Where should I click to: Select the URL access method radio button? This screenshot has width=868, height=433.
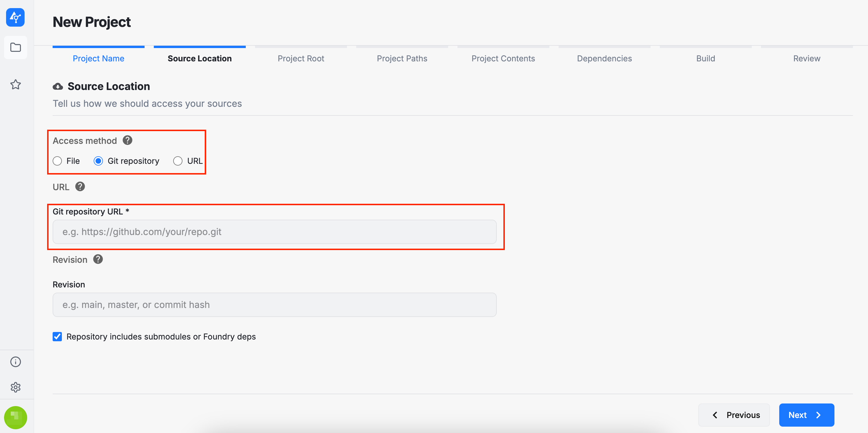(178, 161)
